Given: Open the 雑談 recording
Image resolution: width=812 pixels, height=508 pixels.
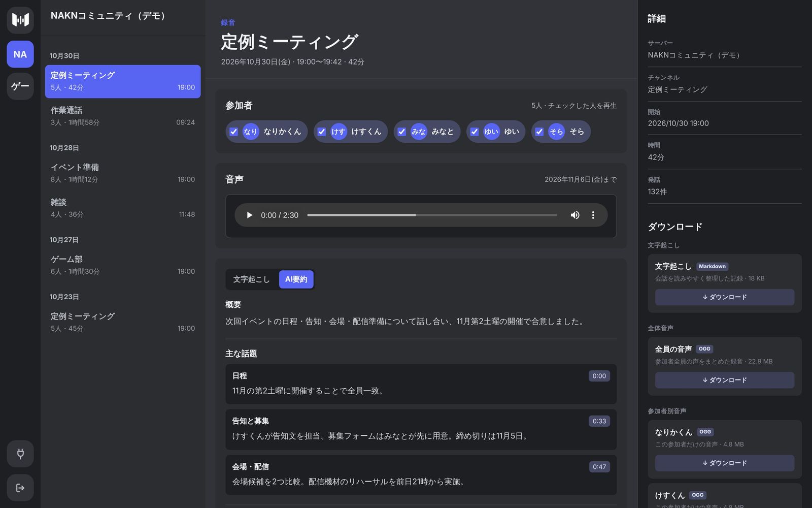Looking at the screenshot, I should pyautogui.click(x=123, y=208).
